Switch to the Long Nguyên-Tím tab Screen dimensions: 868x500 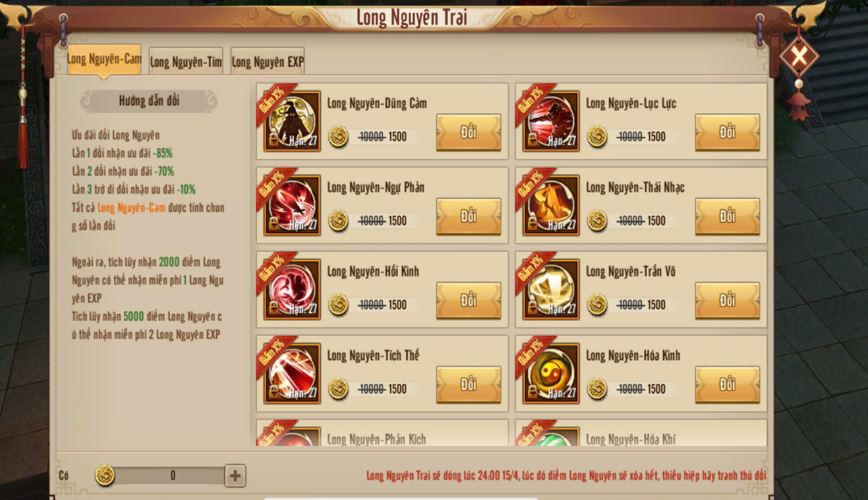[185, 62]
